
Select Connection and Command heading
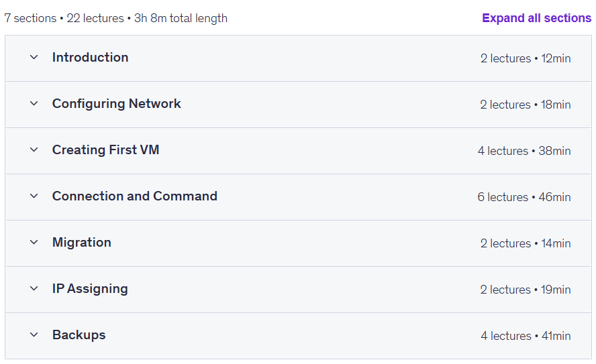click(134, 196)
